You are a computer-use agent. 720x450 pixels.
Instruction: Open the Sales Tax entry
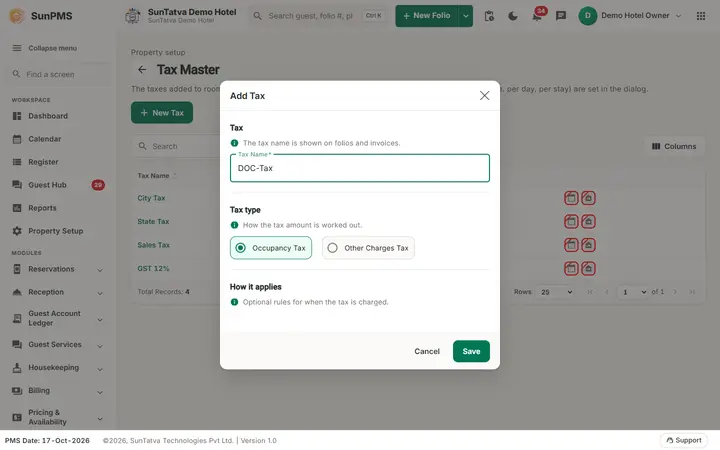point(153,245)
